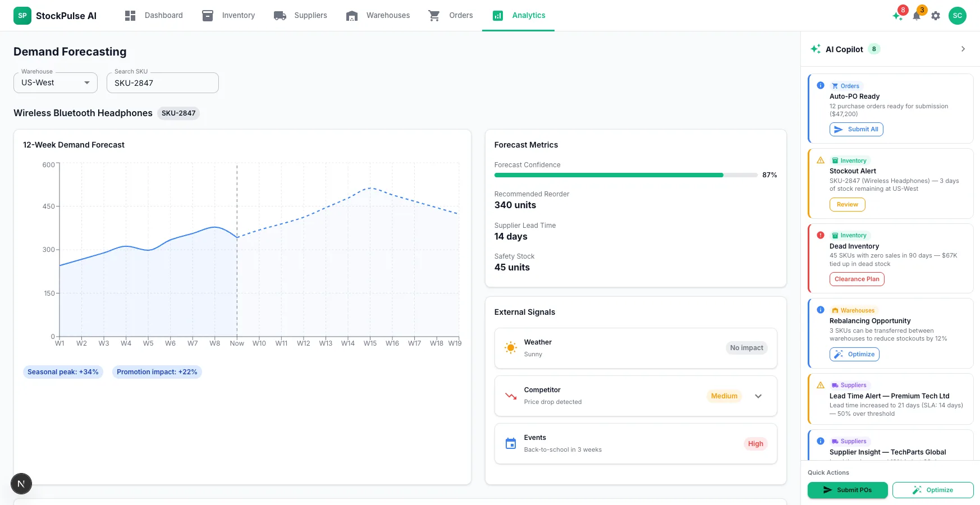Click the 45 units safety stock value
980x505 pixels.
click(512, 268)
